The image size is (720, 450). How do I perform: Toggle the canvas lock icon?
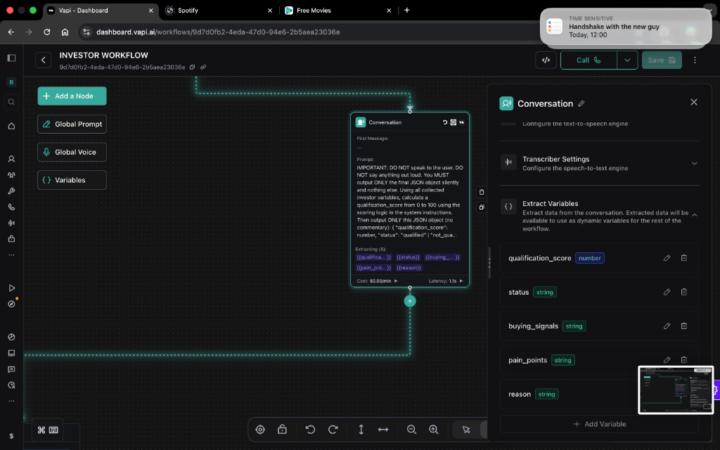pos(282,429)
